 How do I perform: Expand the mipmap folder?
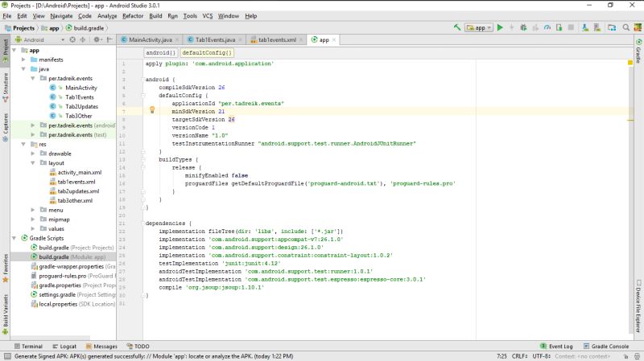click(33, 219)
